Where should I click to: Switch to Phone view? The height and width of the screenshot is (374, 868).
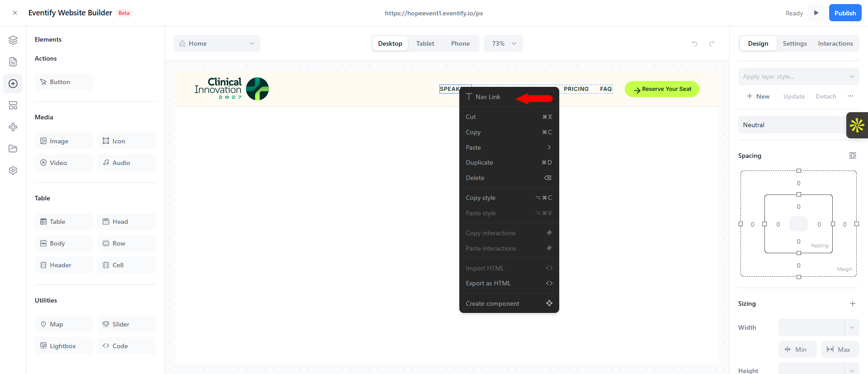[460, 43]
